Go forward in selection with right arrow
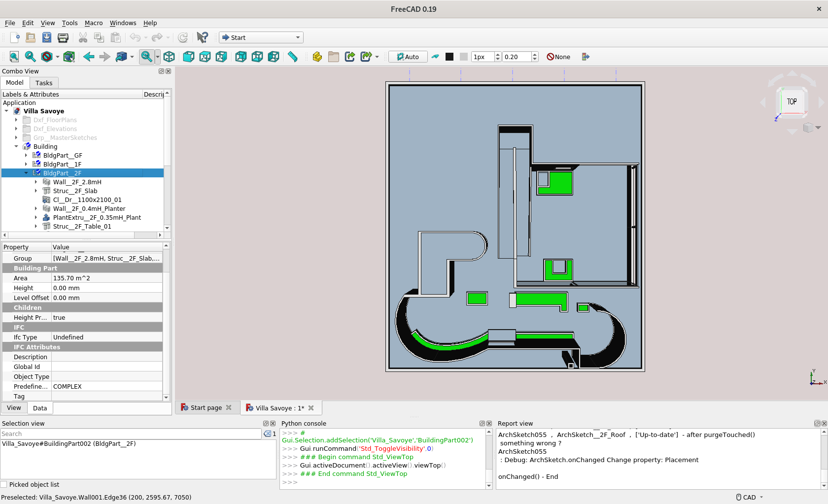The image size is (828, 504). 104,57
